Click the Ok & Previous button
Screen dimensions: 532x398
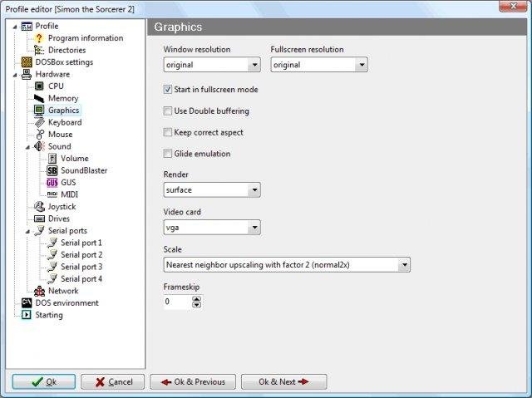[193, 381]
